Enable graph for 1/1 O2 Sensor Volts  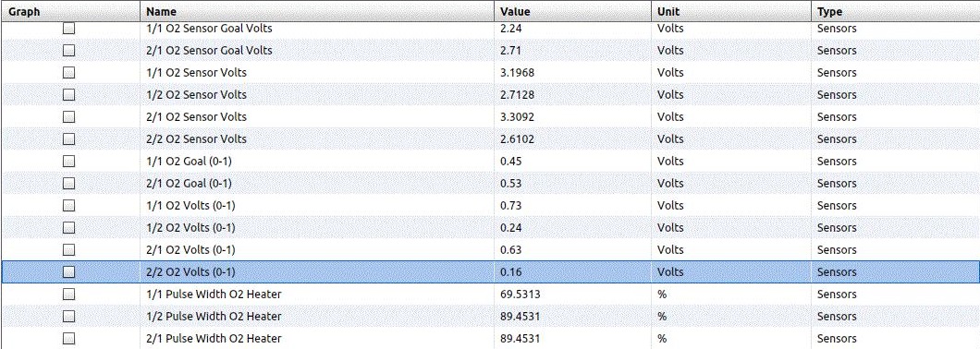pyautogui.click(x=68, y=72)
